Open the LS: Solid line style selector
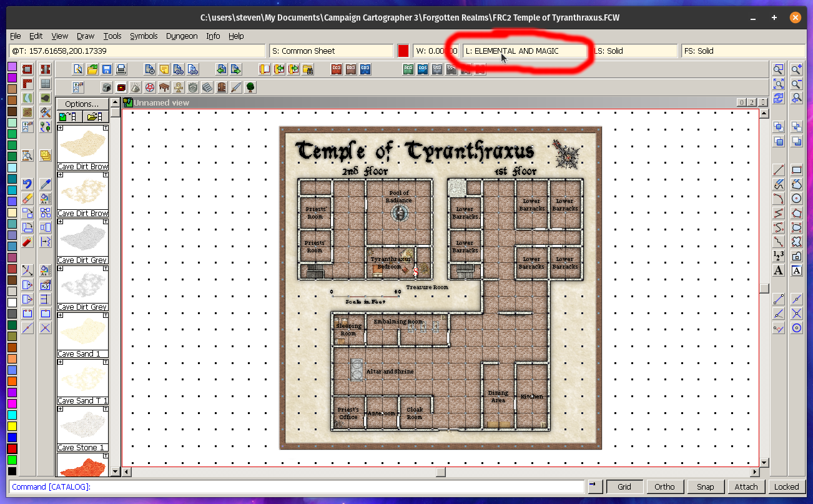The image size is (813, 504). pos(635,51)
